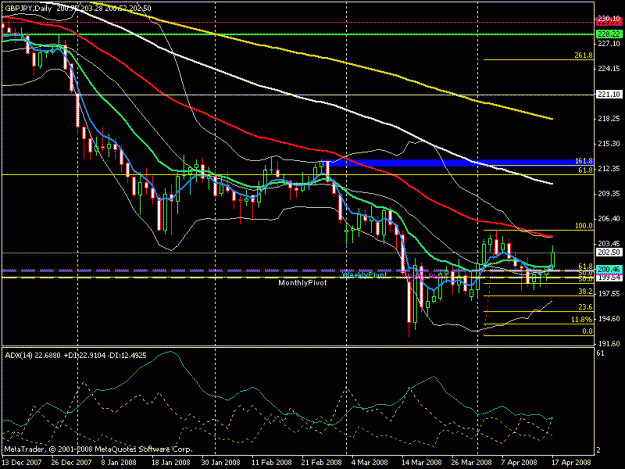This screenshot has width=625, height=469.
Task: Click the MonthlyPivot label
Action: [x=303, y=283]
